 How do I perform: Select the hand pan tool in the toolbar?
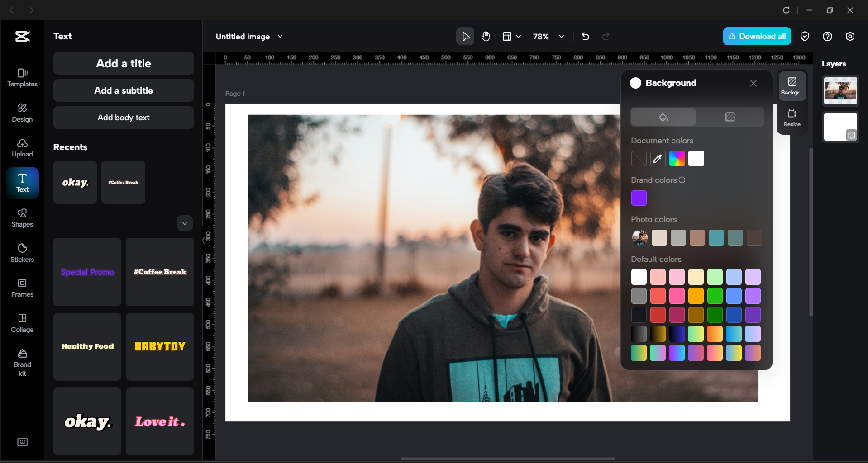(486, 36)
